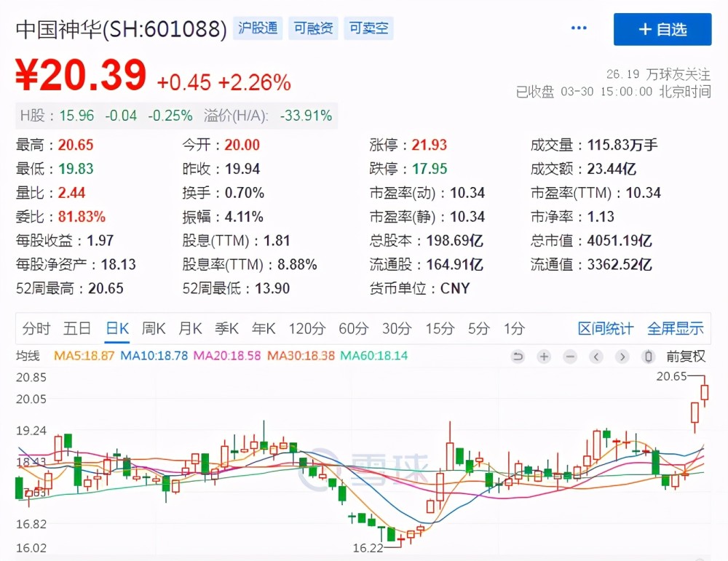Viewport: 728px width, 561px height.
Task: Open the three-dots more options menu
Action: 579,28
